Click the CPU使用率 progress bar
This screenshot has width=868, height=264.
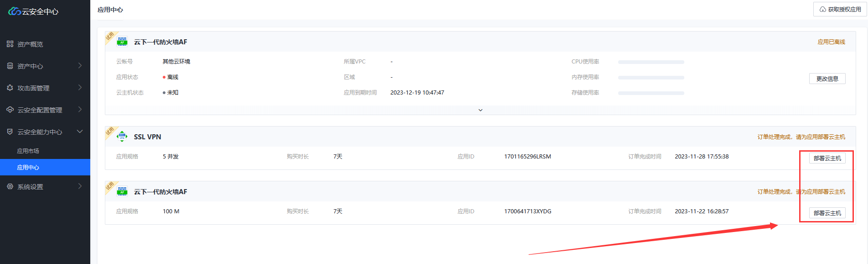(651, 62)
